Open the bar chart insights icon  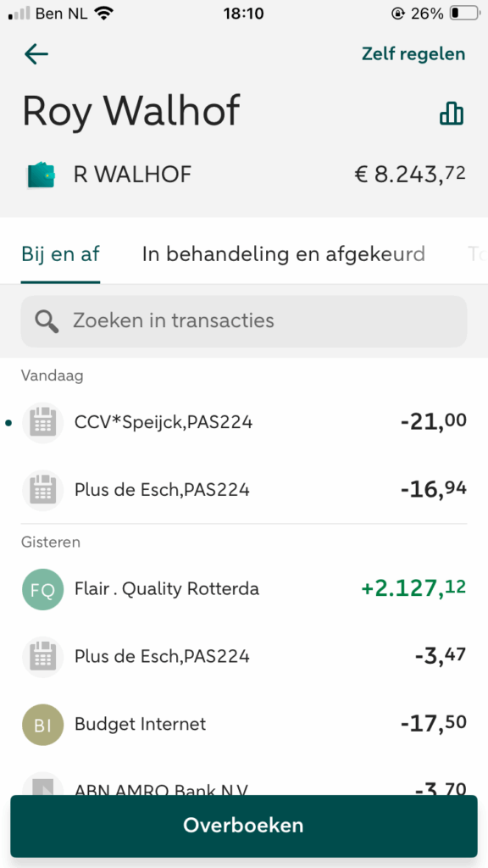click(452, 114)
